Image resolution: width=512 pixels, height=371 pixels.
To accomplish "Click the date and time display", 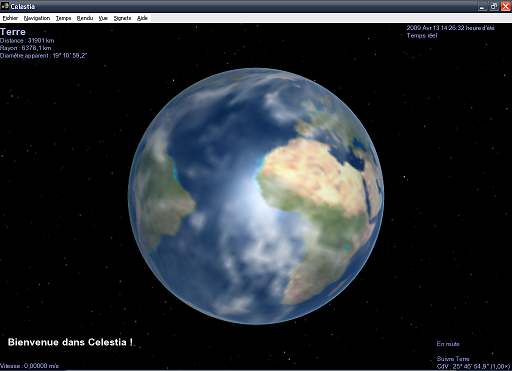I will [450, 28].
